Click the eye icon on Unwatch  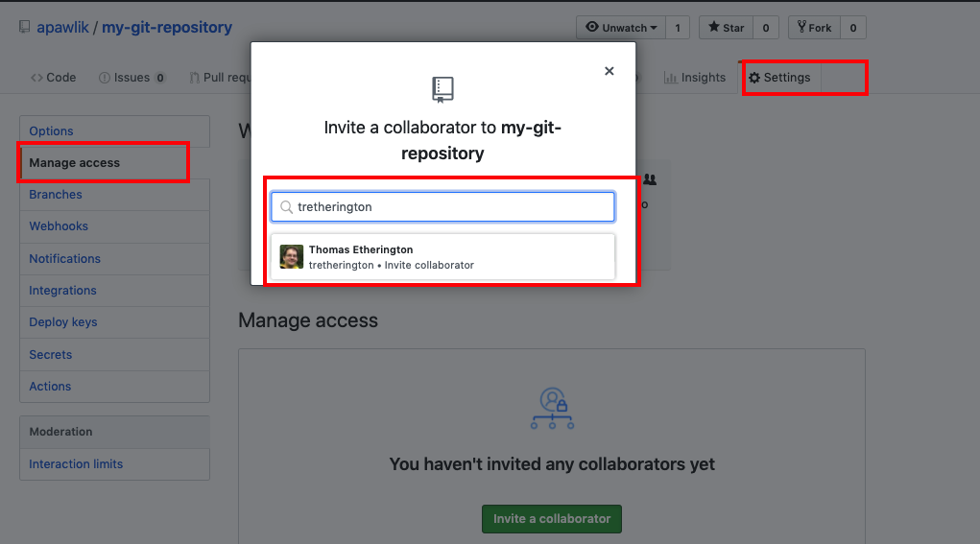[x=592, y=27]
